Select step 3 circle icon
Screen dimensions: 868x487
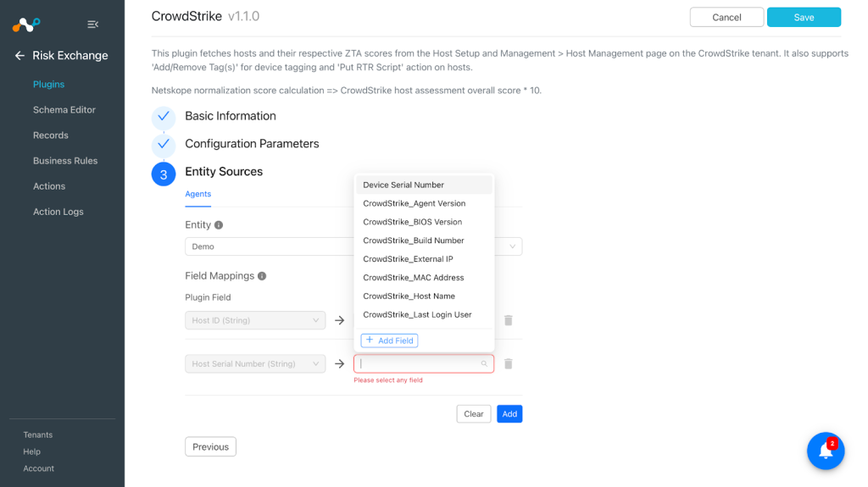point(164,174)
